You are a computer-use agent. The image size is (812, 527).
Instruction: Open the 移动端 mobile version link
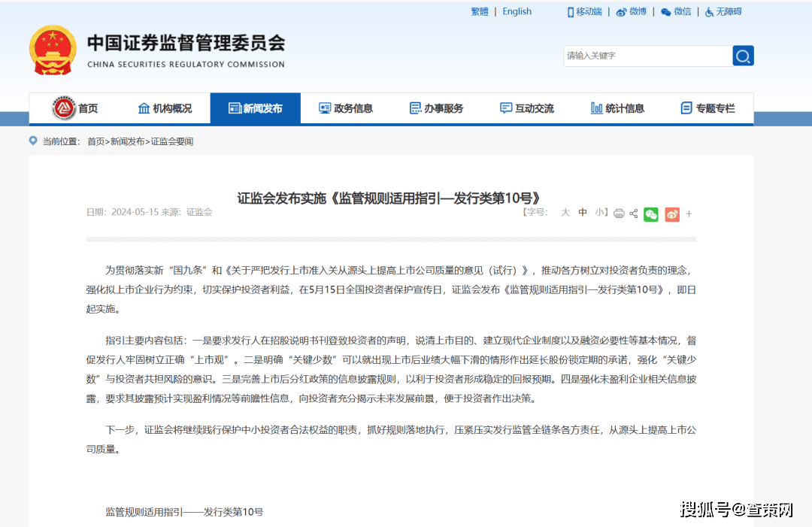(x=584, y=11)
